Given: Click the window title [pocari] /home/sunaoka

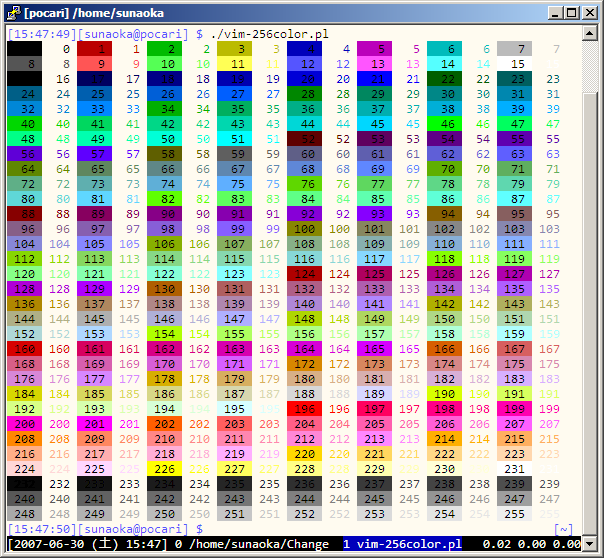Looking at the screenshot, I should pos(94,13).
